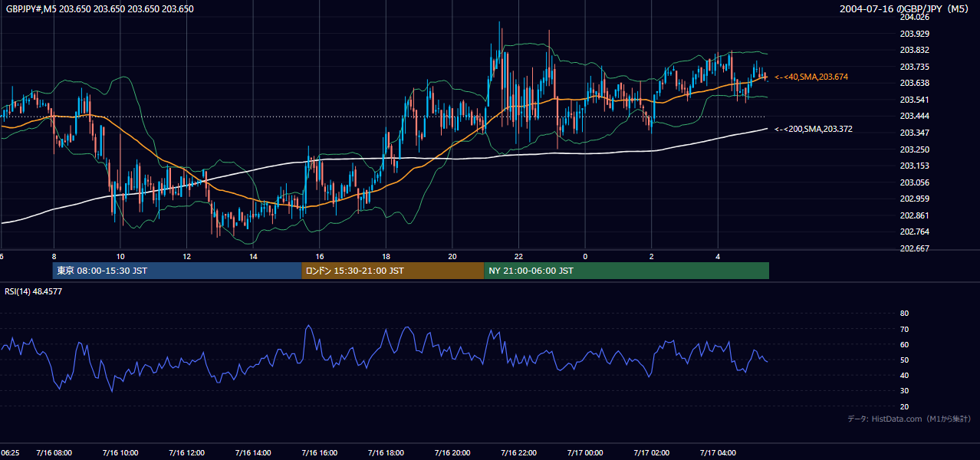Click the 7/16 22:00 date label
980x460 pixels.
tap(518, 453)
